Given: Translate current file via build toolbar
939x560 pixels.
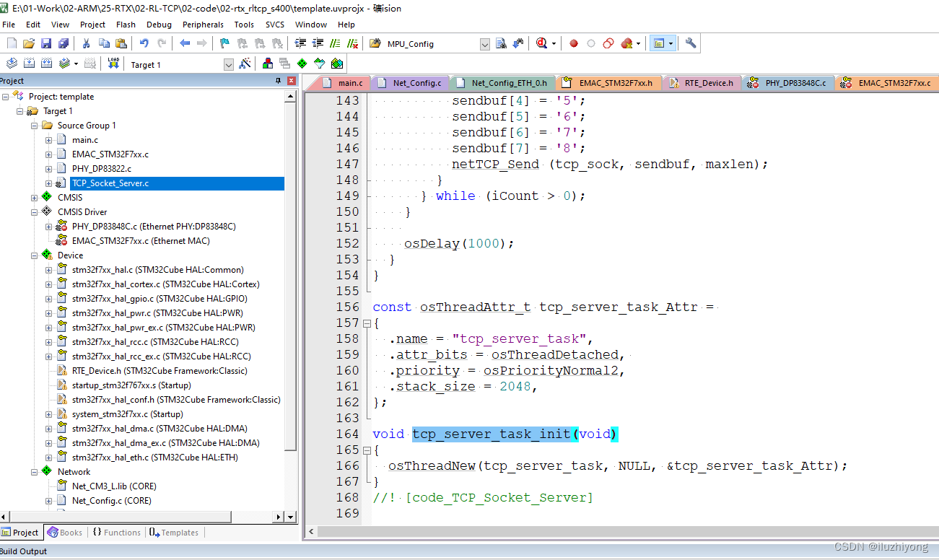Looking at the screenshot, I should click(12, 64).
